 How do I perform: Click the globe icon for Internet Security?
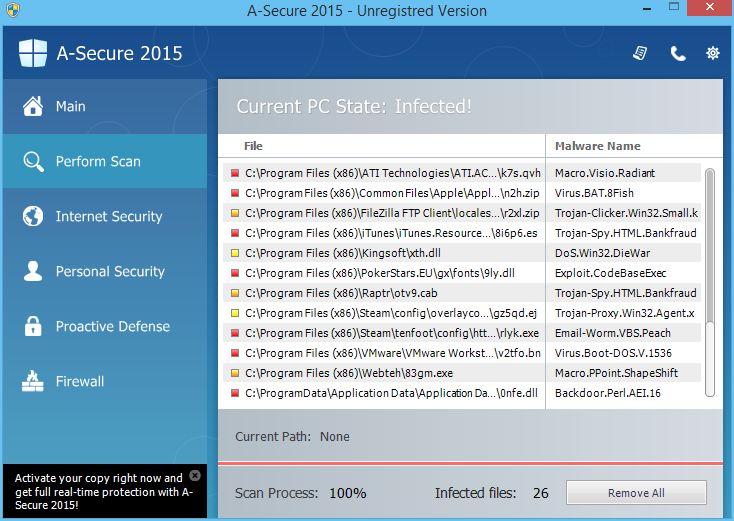tap(33, 216)
